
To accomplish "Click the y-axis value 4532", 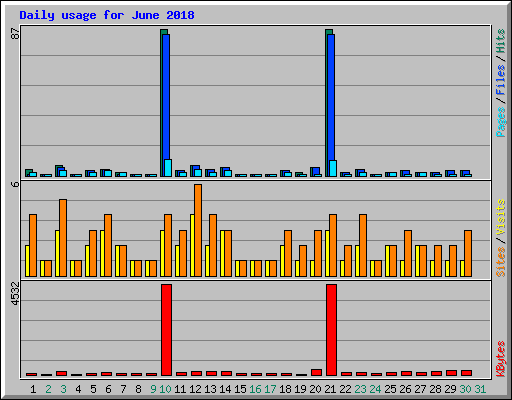I will coord(15,294).
